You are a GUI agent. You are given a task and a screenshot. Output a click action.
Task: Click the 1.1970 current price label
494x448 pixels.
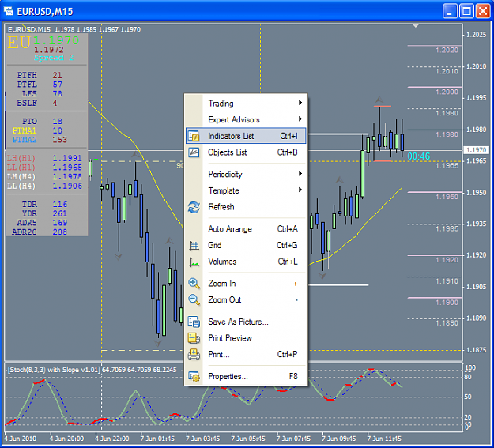click(477, 150)
